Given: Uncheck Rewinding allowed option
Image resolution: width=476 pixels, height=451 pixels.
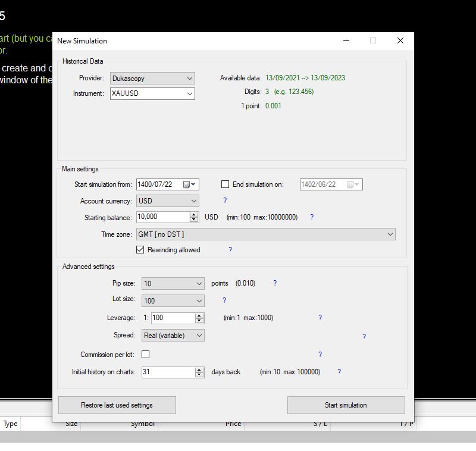Looking at the screenshot, I should [140, 250].
